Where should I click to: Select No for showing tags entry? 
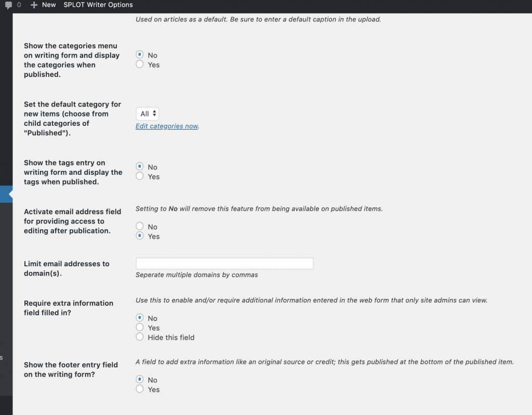[x=140, y=166]
